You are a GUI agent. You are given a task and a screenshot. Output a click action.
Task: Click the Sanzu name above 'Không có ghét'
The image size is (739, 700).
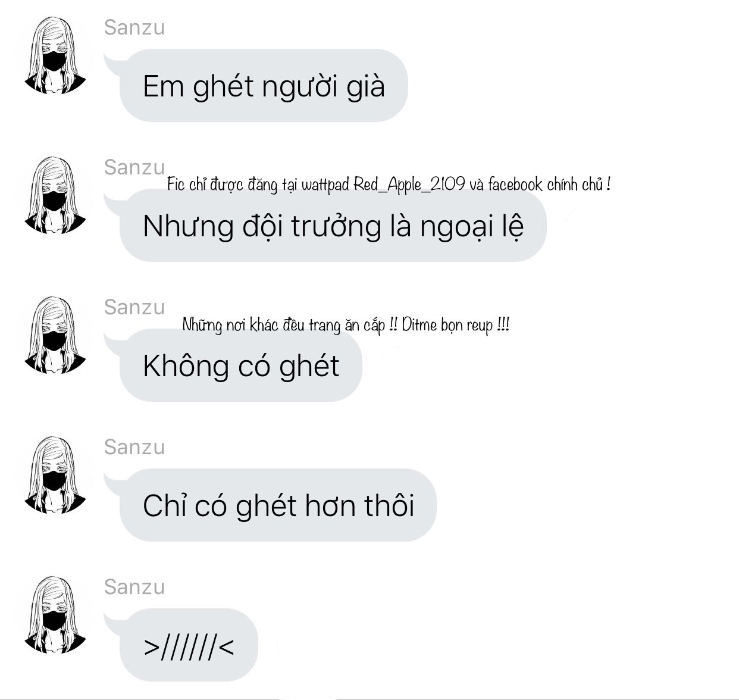[x=134, y=307]
